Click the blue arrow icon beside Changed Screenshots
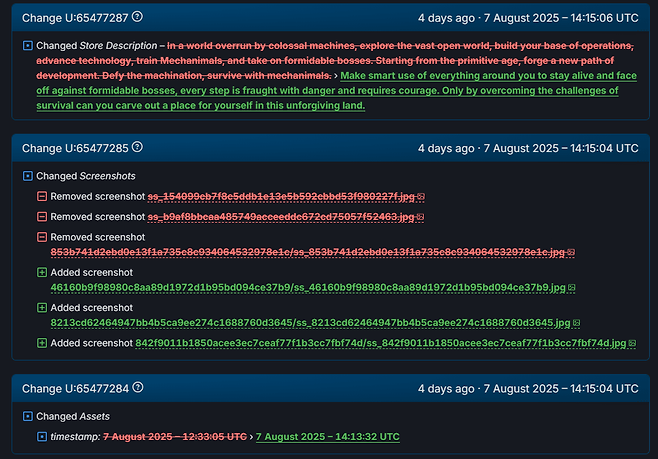 point(27,176)
